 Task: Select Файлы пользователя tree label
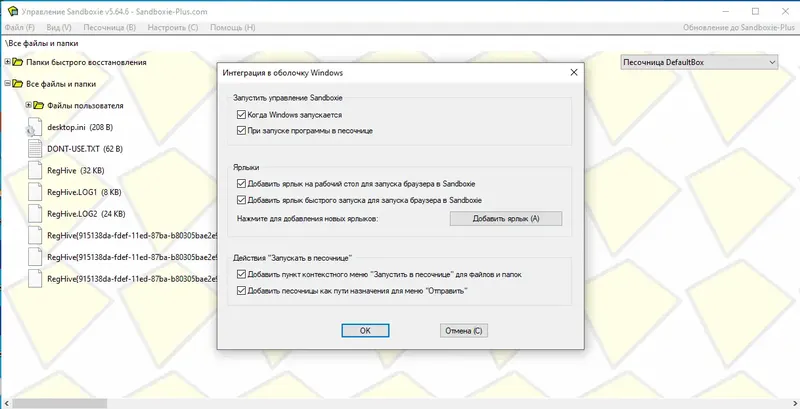coord(85,106)
